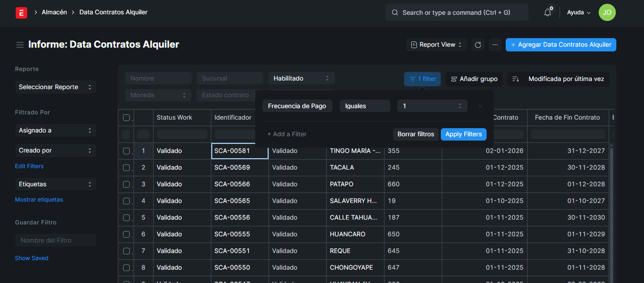Select the checkbox for row SCA-00566
The width and height of the screenshot is (644, 283).
coord(126,184)
